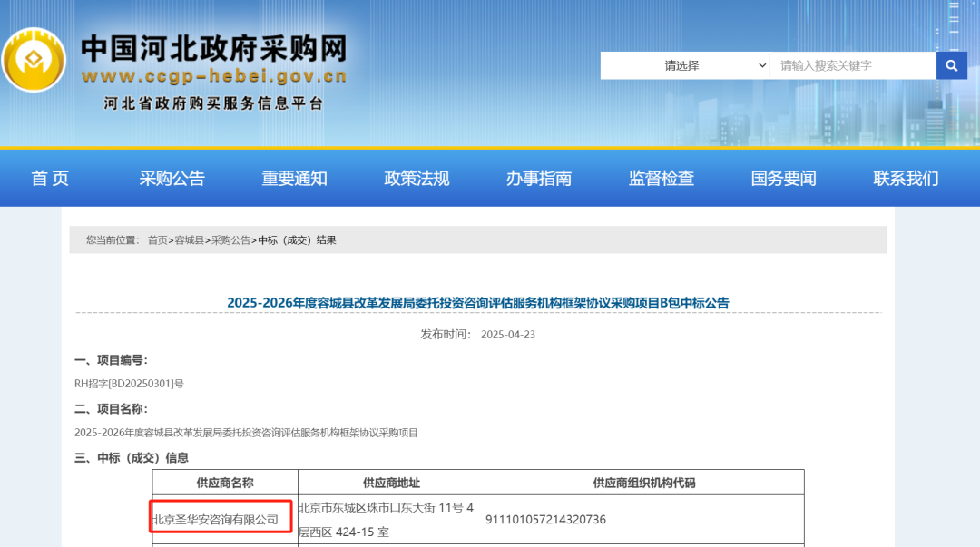Click the project name text under 项目名称

coord(246,433)
